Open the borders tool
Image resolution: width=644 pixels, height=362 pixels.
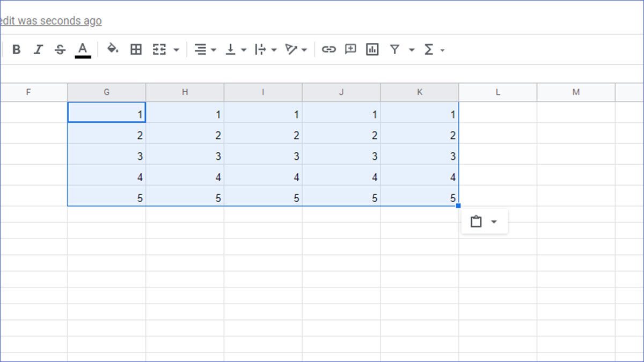(x=136, y=50)
